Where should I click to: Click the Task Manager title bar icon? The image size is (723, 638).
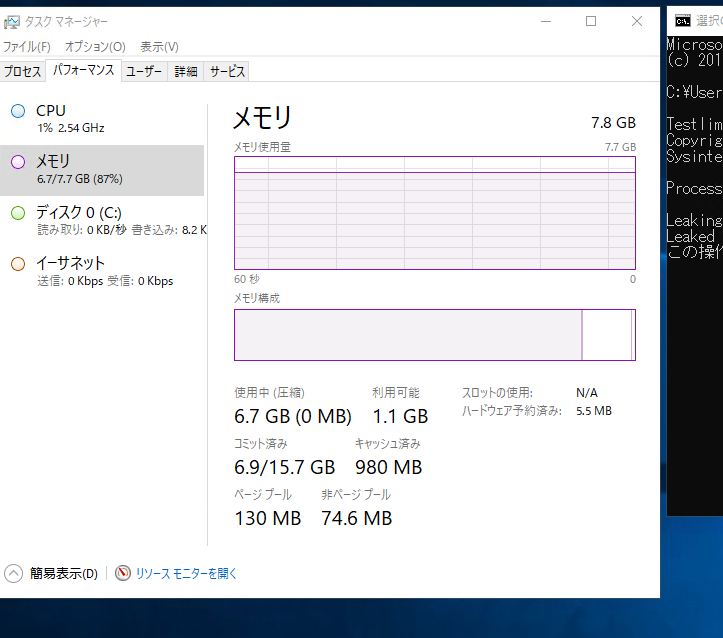tap(12, 22)
